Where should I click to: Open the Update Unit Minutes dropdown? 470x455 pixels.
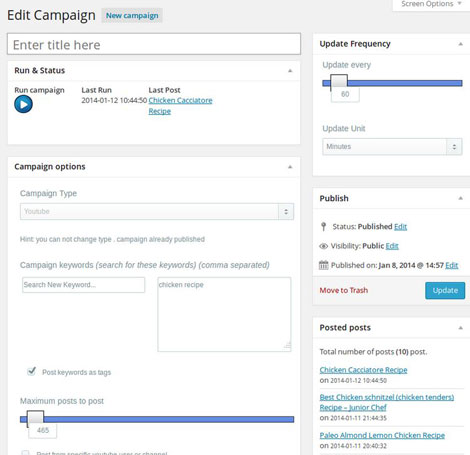[x=392, y=147]
